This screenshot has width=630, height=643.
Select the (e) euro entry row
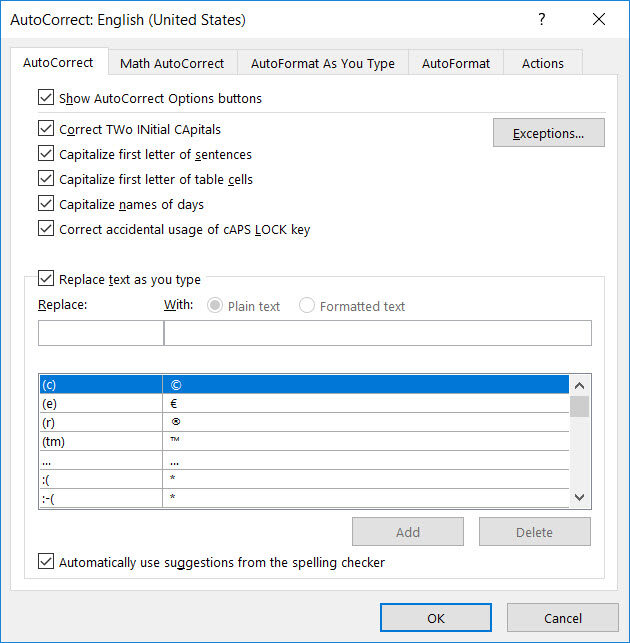[x=304, y=404]
